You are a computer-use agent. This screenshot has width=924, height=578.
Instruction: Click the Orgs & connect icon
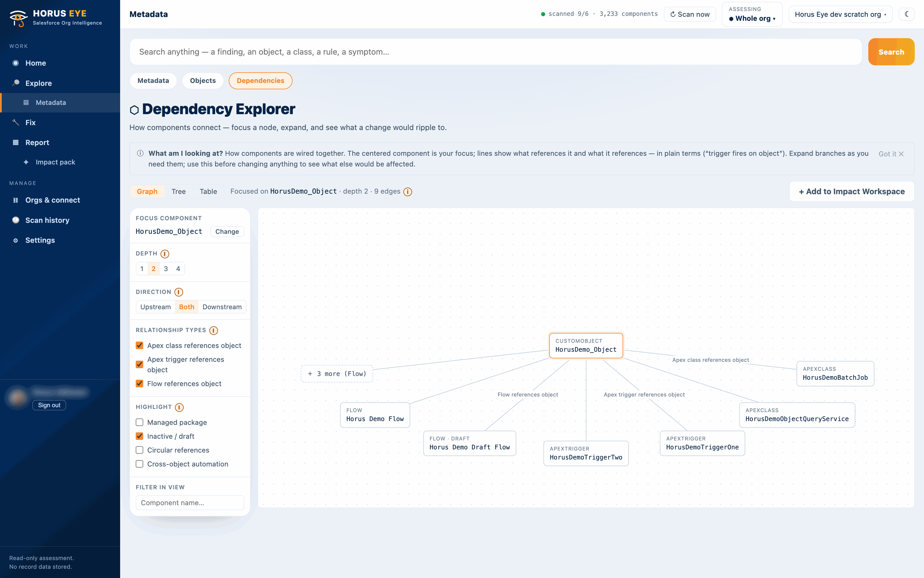tap(16, 200)
